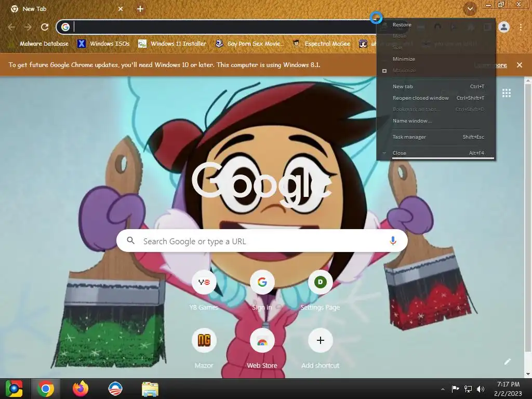Click the page vertical scrollbar
The height and width of the screenshot is (399, 532).
tap(528, 217)
